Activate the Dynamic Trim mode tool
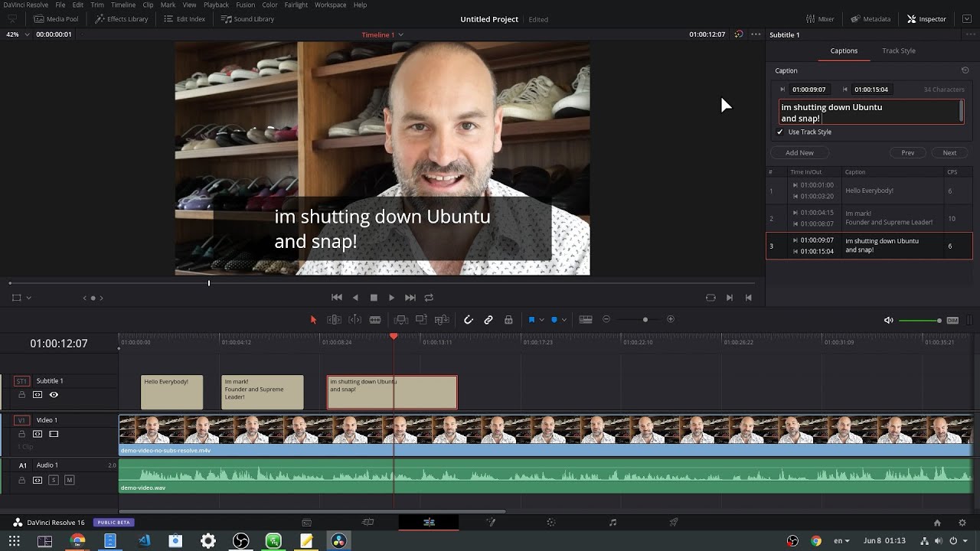Viewport: 980px width, 551px height. coord(354,320)
